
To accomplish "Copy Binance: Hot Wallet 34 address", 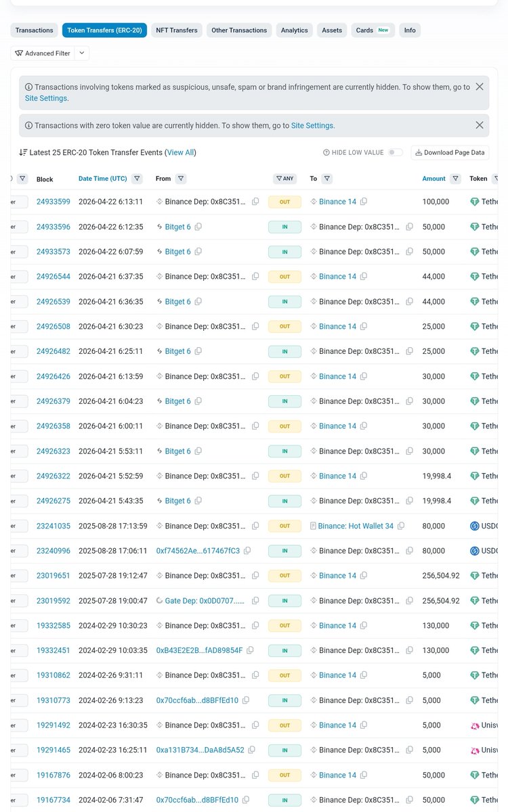I will point(401,526).
